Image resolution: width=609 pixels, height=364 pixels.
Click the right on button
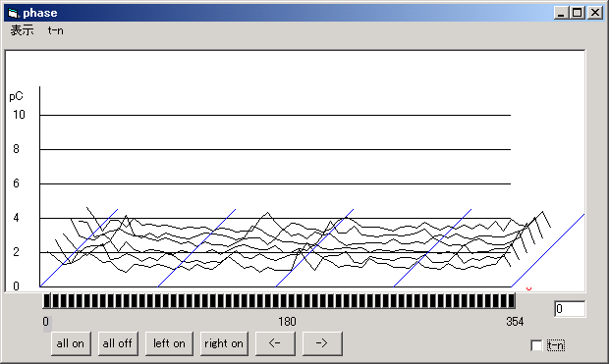(x=224, y=343)
